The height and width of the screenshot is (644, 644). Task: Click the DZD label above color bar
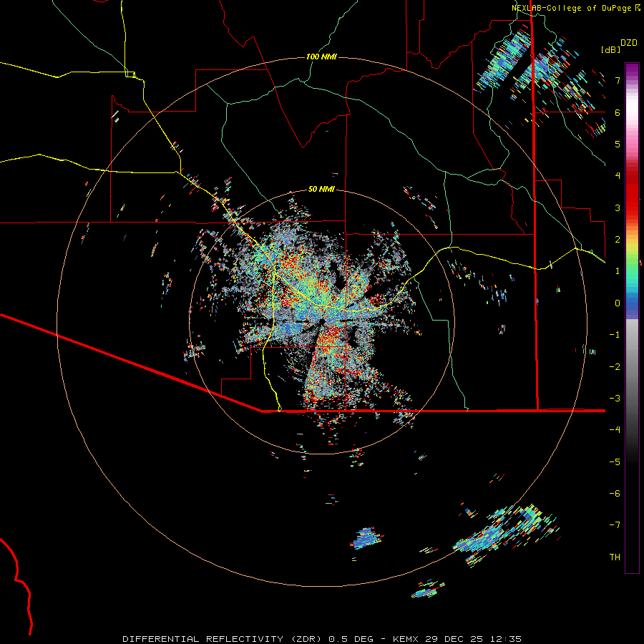628,43
